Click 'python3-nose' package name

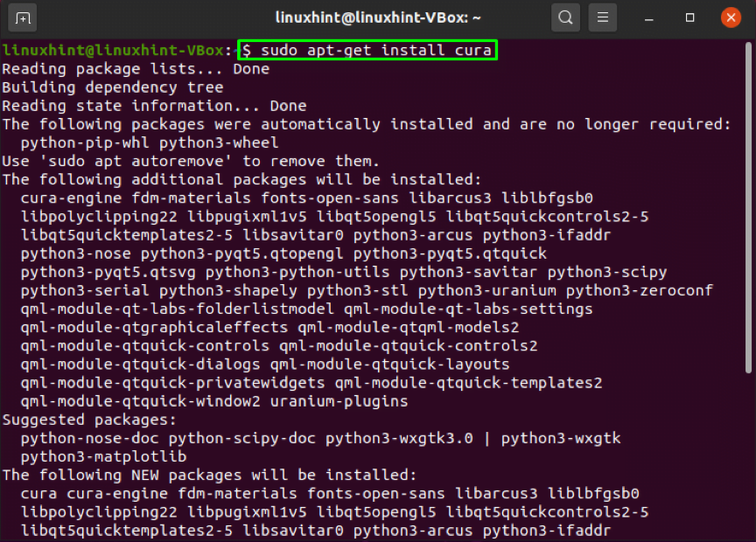point(76,254)
